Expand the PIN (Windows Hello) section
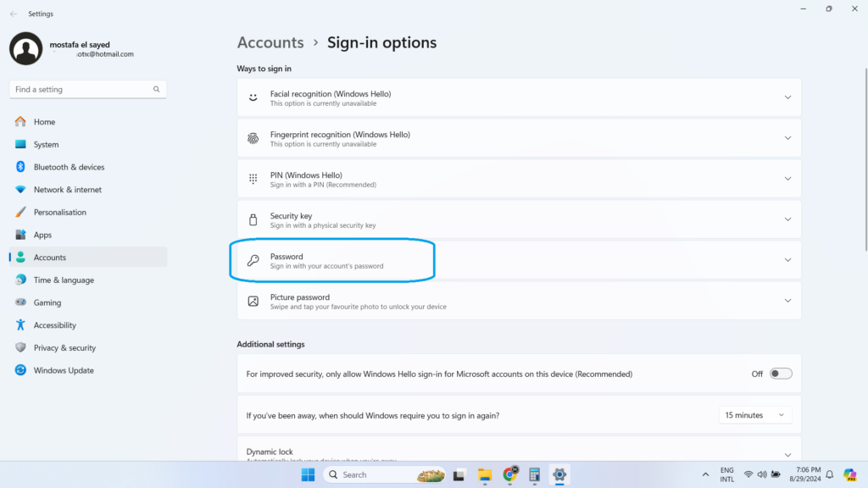Screen dimensions: 868x488 [x=519, y=178]
